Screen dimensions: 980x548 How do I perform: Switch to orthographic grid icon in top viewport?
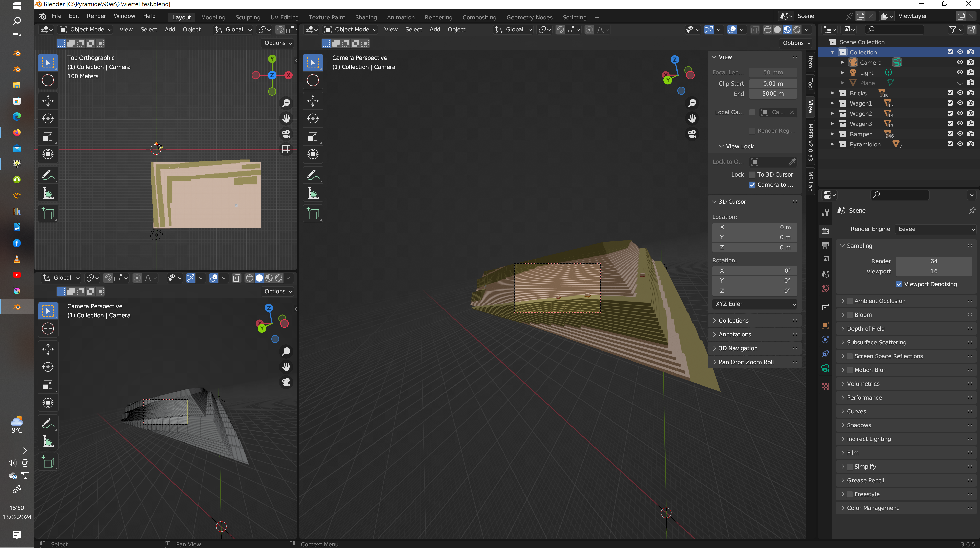click(x=286, y=149)
